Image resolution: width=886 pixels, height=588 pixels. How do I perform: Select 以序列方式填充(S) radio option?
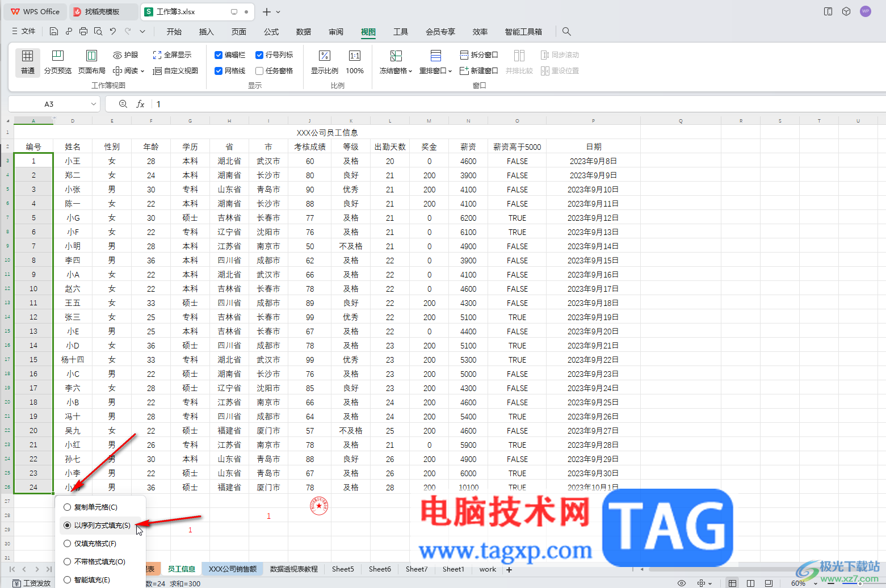[68, 526]
